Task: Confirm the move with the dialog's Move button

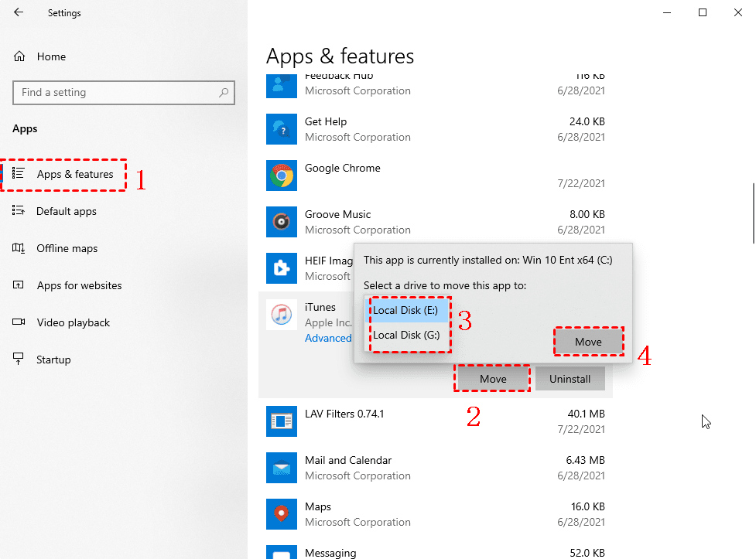Action: tap(588, 341)
